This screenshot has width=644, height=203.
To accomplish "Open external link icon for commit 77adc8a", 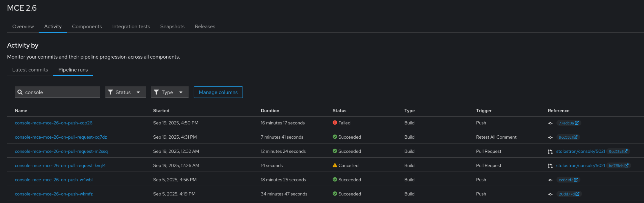I will (577, 123).
